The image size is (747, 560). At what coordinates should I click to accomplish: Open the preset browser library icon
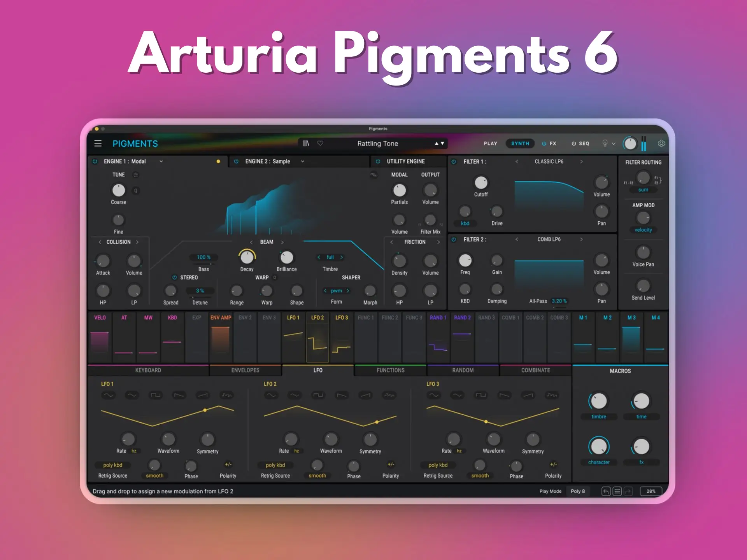tap(306, 143)
